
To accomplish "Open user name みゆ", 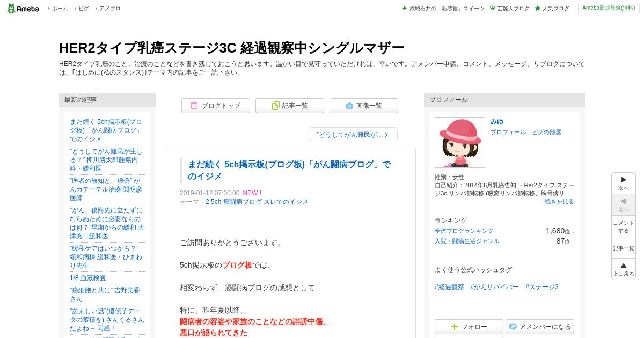I will click(x=497, y=122).
